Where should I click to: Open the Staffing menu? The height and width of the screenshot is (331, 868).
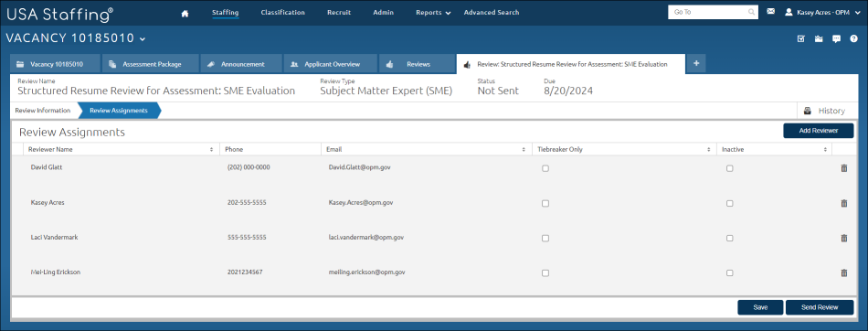pos(226,12)
